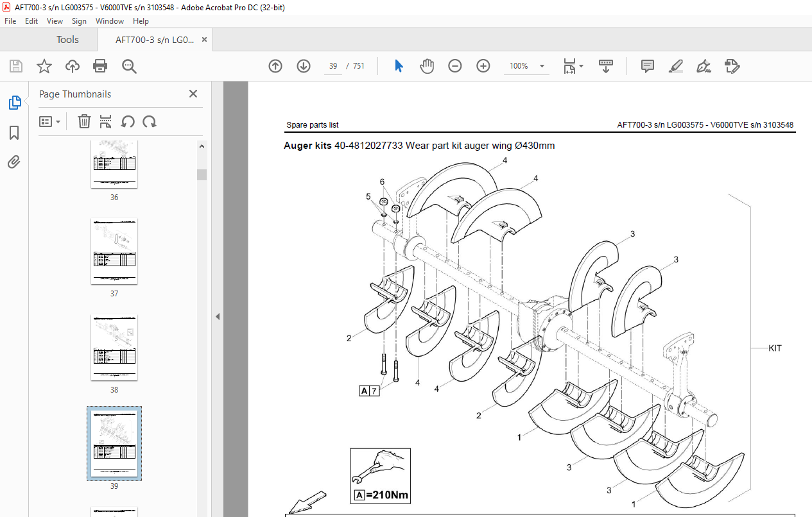Open the Sign document tool
The height and width of the screenshot is (517, 812).
(x=704, y=66)
